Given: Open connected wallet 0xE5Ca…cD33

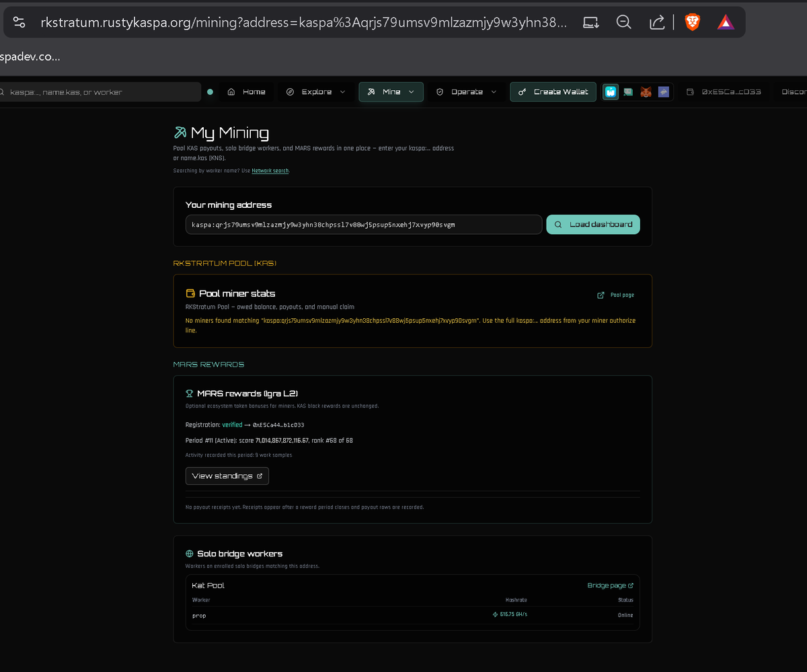Looking at the screenshot, I should tap(724, 92).
